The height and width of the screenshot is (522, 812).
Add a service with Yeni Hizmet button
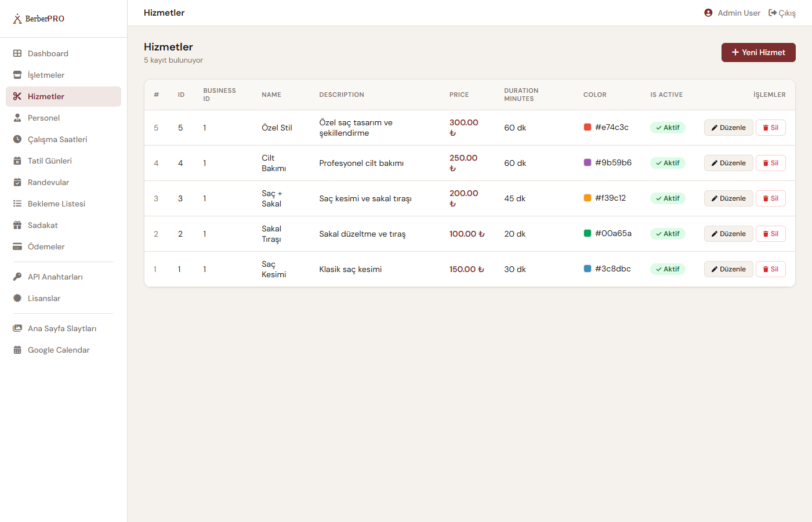click(x=758, y=52)
